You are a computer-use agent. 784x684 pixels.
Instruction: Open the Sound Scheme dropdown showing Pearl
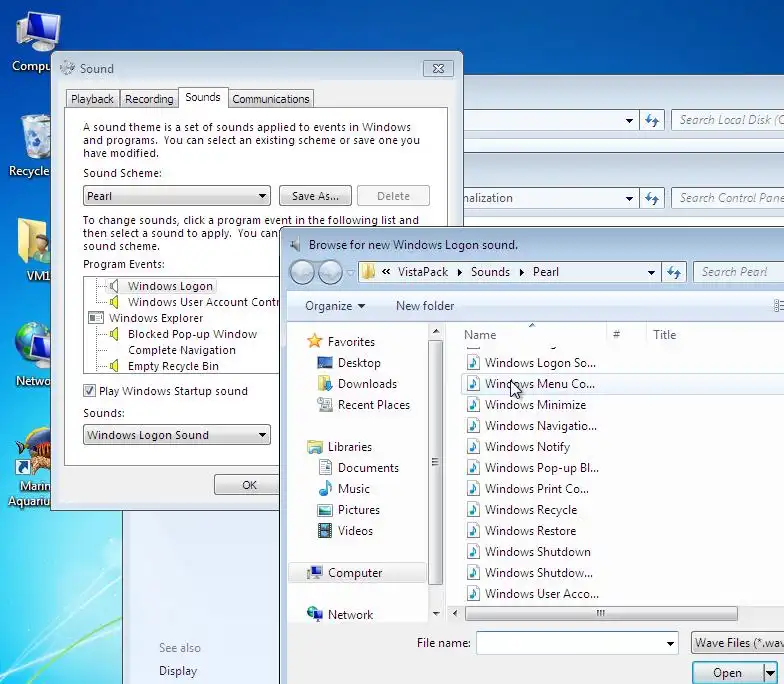click(176, 196)
